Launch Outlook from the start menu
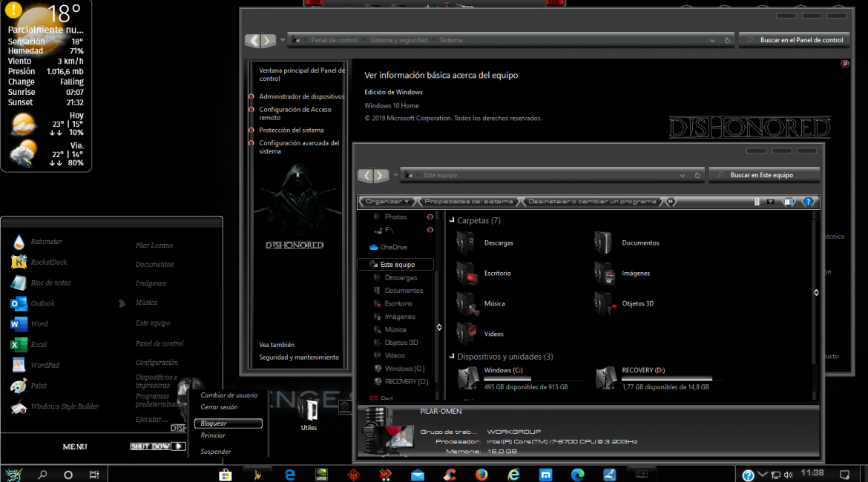Image resolution: width=868 pixels, height=482 pixels. point(32,303)
